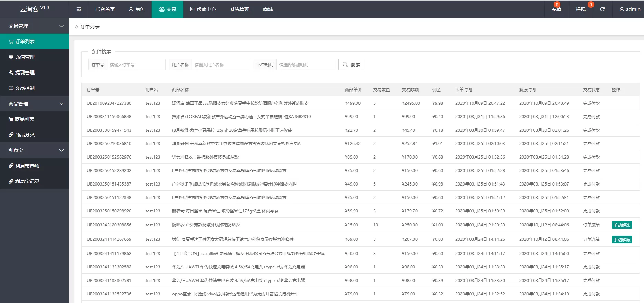Collapse the 利息宝 sidebar section
Image resolution: width=644 pixels, height=303 pixels.
click(35, 150)
